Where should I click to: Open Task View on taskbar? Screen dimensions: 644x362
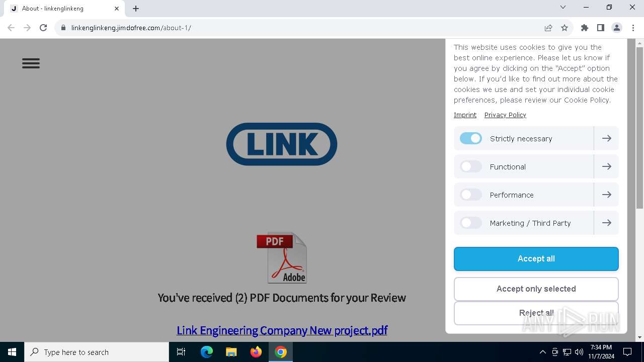click(181, 352)
